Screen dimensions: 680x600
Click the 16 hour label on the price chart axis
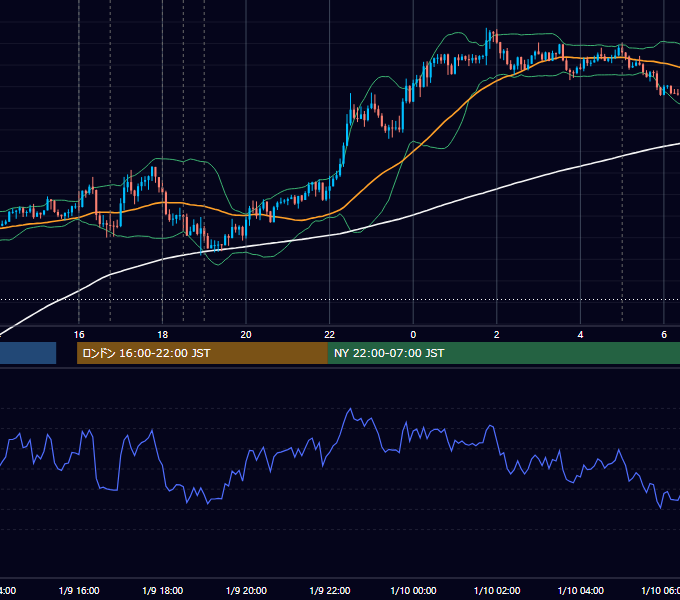[x=79, y=335]
